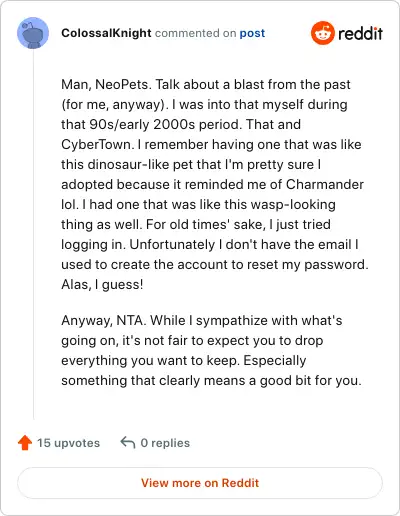Follow the blue "post" link

[252, 33]
